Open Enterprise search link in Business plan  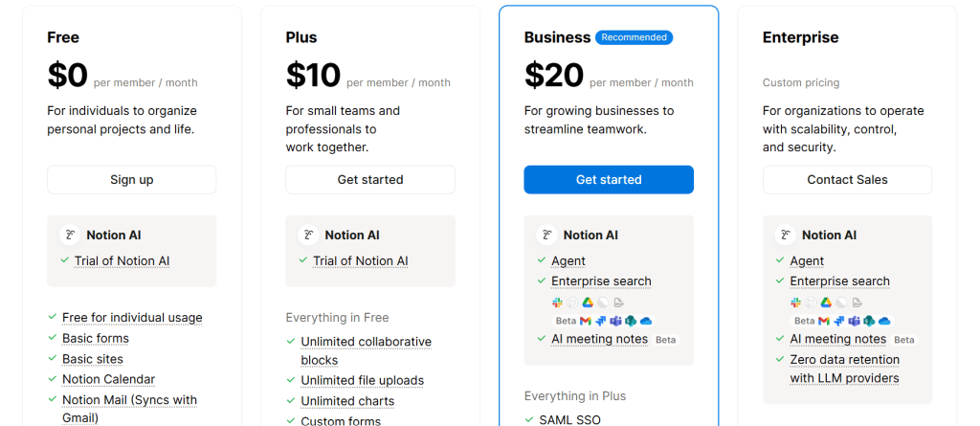pyautogui.click(x=601, y=281)
